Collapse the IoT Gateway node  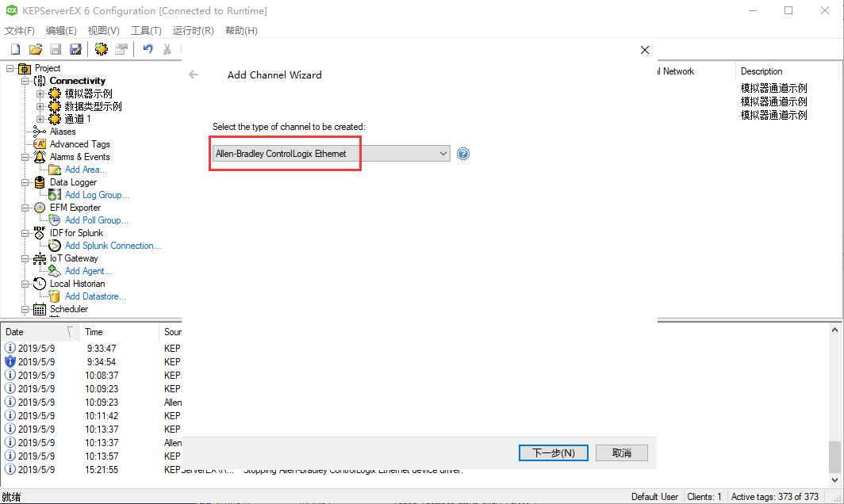click(25, 258)
